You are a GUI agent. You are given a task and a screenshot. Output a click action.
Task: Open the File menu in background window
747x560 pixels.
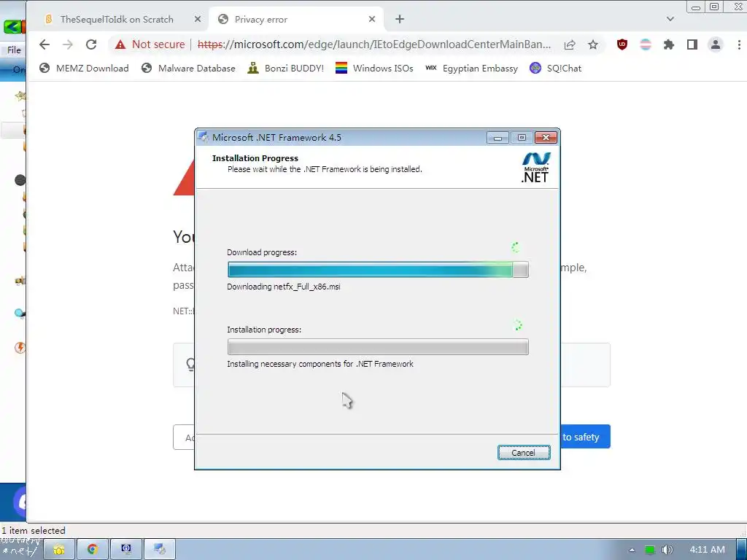14,50
